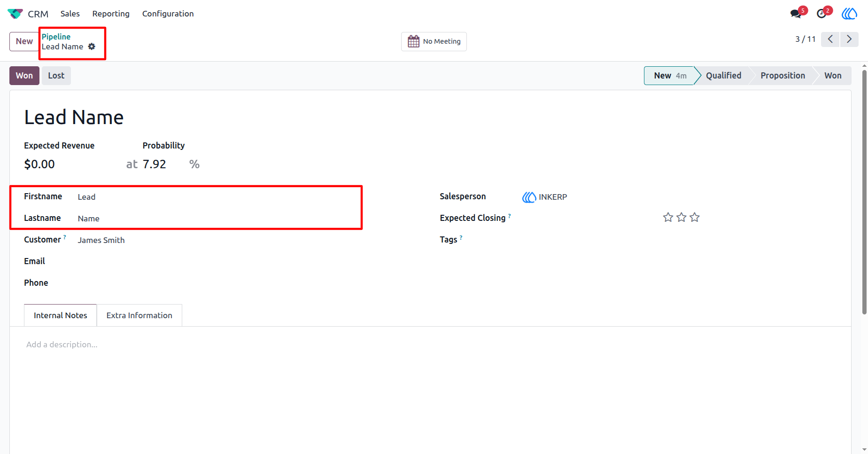Viewport: 868px width, 454px height.
Task: Open the INKERP user avatar menu
Action: coord(849,14)
